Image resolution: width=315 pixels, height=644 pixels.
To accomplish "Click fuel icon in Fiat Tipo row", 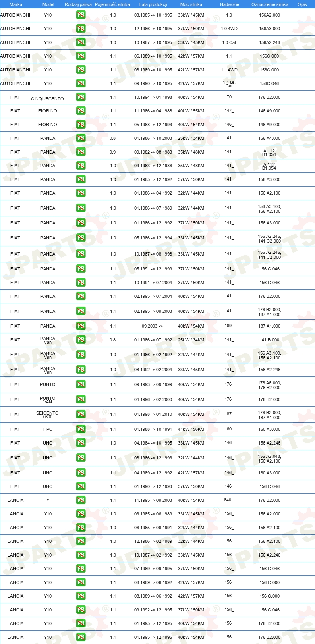I will [81, 429].
